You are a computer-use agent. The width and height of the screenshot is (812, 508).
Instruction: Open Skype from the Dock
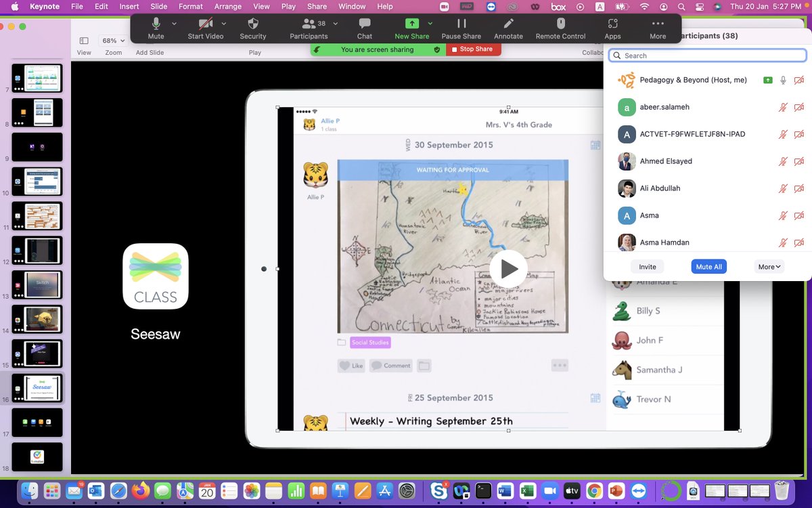coord(438,490)
